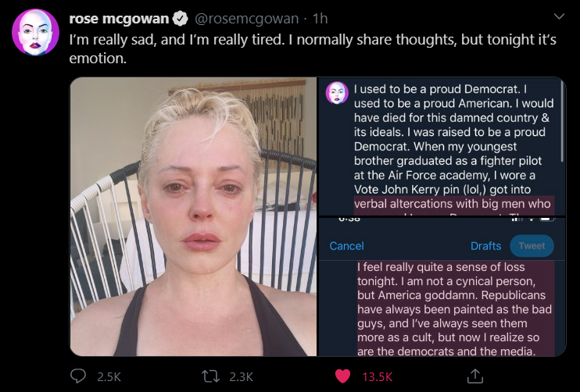The width and height of the screenshot is (580, 392).
Task: Click the 2.3K retweets count
Action: 242,376
